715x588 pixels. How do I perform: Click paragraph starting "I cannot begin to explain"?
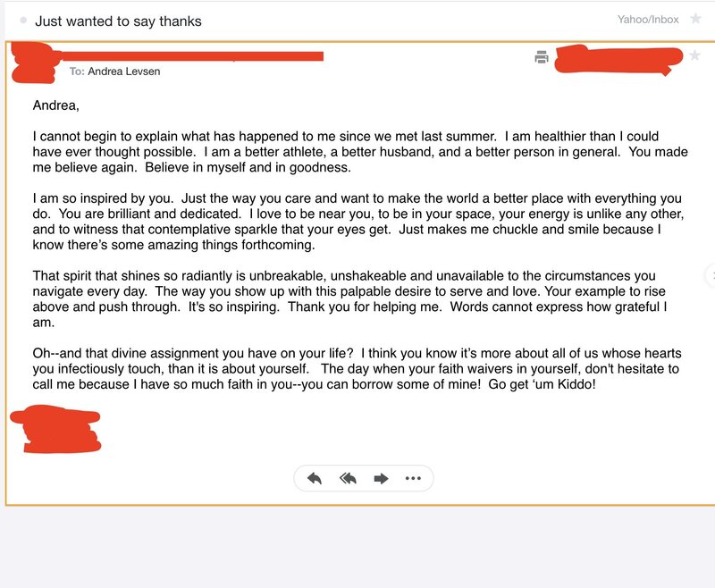click(360, 152)
